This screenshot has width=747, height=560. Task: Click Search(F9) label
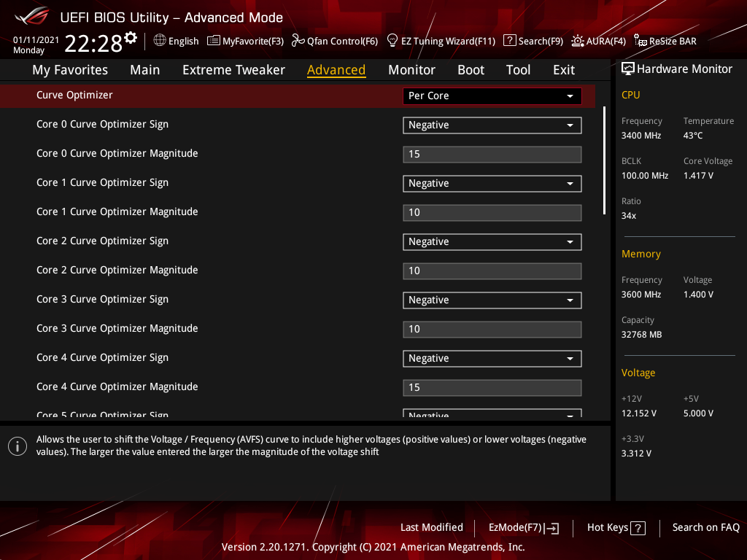541,42
